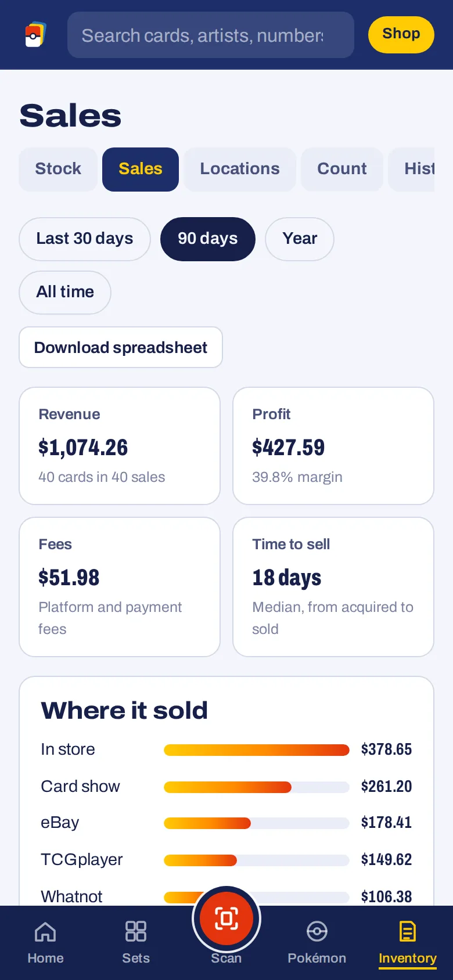Click the $149.62 amount
453x980 pixels.
click(386, 860)
